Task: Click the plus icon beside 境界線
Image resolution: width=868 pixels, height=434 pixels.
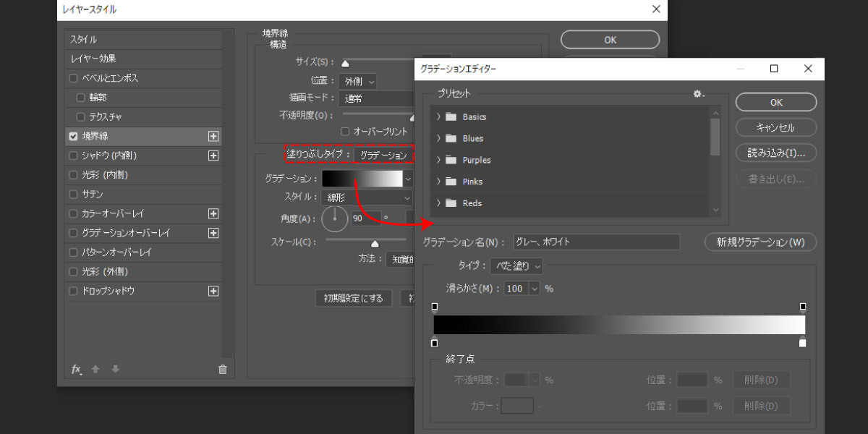Action: [213, 136]
